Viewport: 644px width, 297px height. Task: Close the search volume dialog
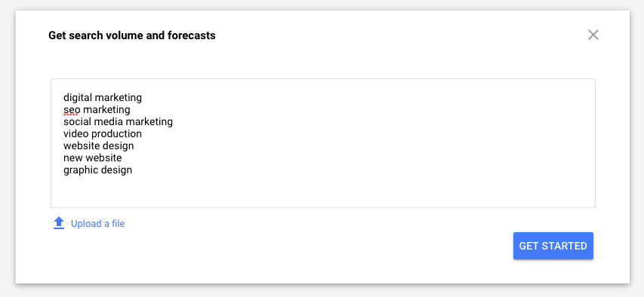[x=593, y=35]
